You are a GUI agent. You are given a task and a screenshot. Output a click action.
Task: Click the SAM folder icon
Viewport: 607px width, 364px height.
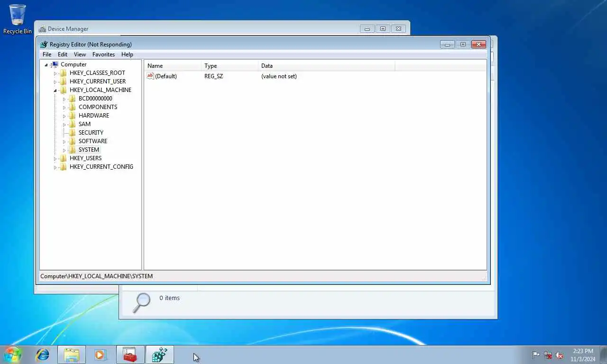pyautogui.click(x=73, y=124)
